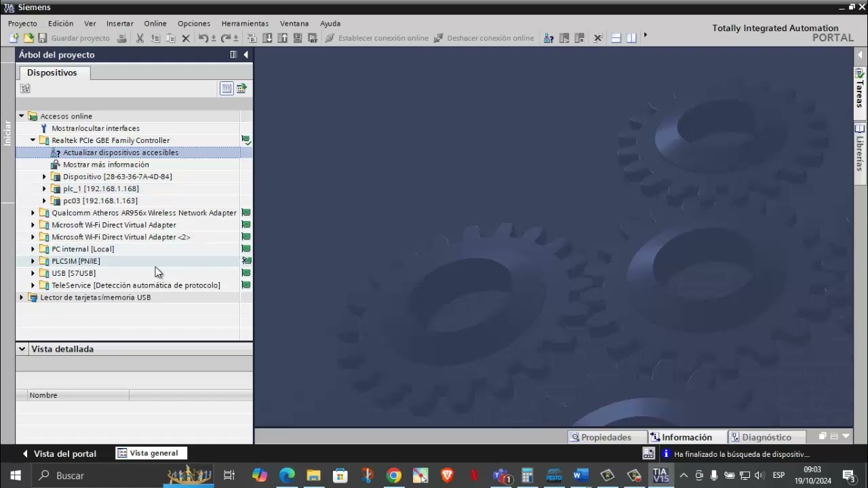Click the Redo arrow icon
The height and width of the screenshot is (488, 868).
click(226, 38)
